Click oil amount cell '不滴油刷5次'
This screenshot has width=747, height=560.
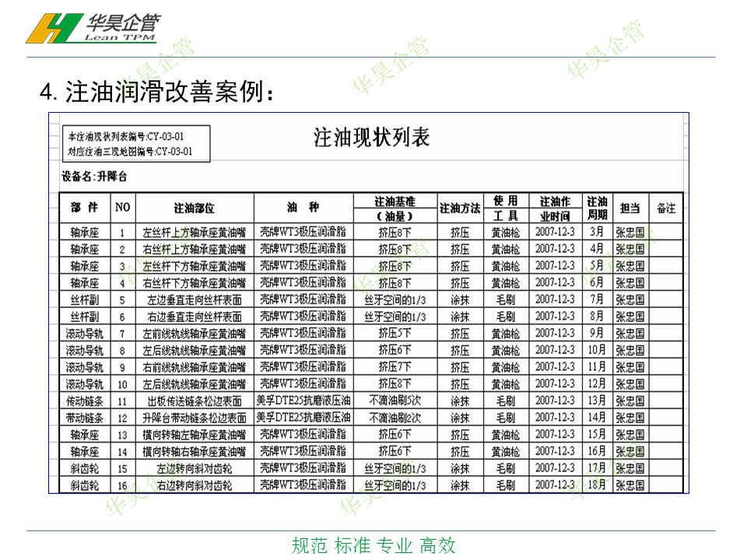[x=395, y=401]
